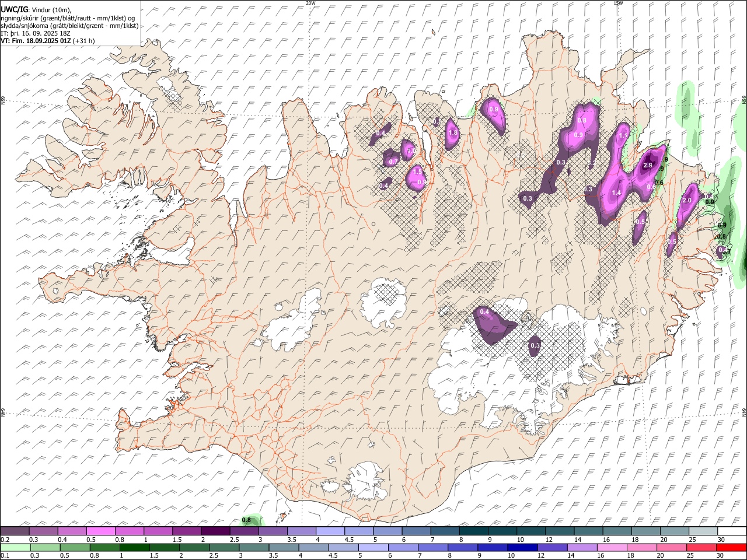Viewport: 747px width, 560px height.
Task: Click navy blue swatch between 10 and 12, lower row
Action: (522, 548)
